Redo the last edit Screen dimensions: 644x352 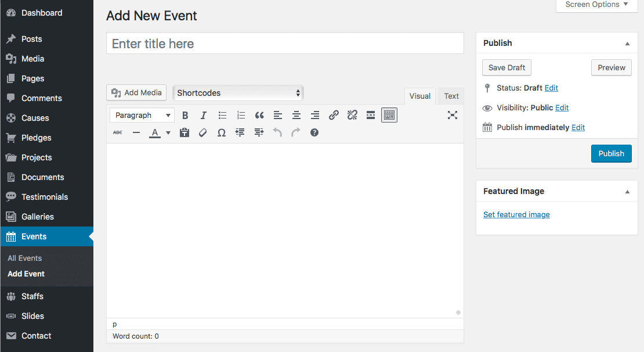296,132
